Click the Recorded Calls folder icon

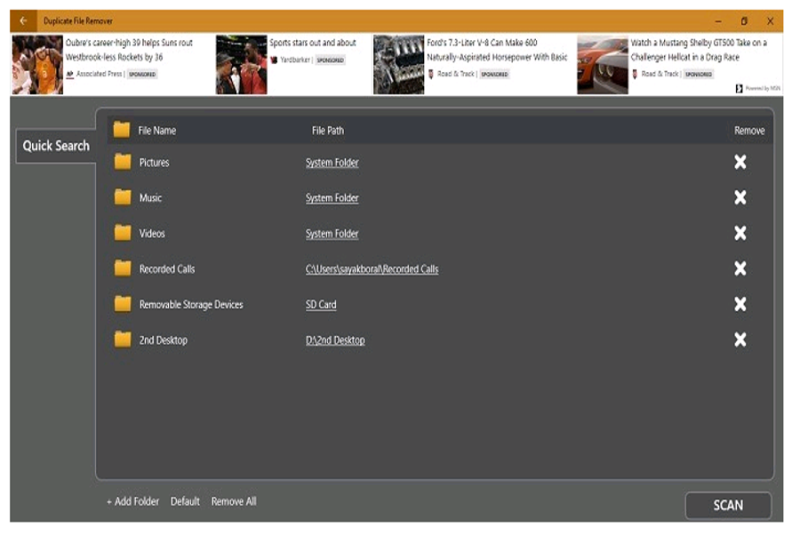click(x=122, y=268)
